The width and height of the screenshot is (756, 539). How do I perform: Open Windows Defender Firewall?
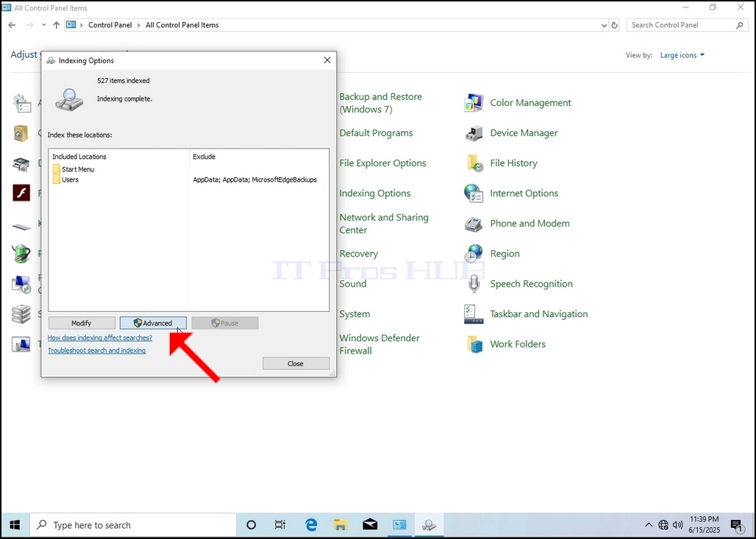[x=379, y=343]
